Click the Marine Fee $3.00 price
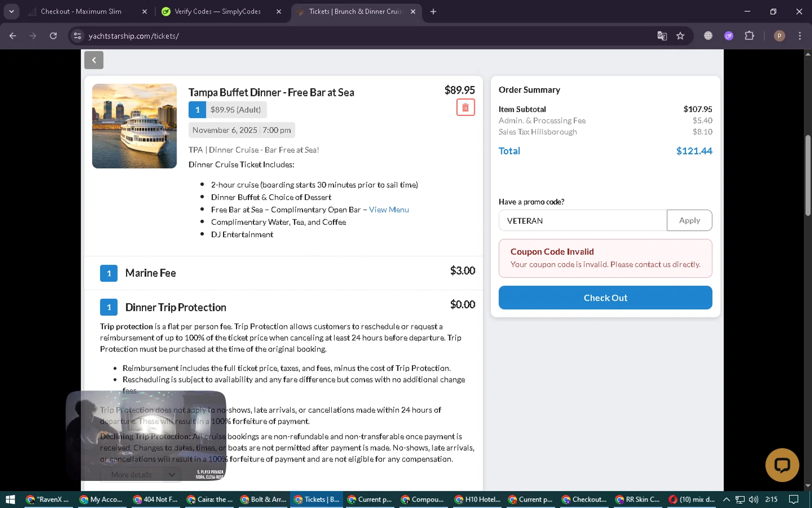Viewport: 812px width, 508px height. click(462, 271)
